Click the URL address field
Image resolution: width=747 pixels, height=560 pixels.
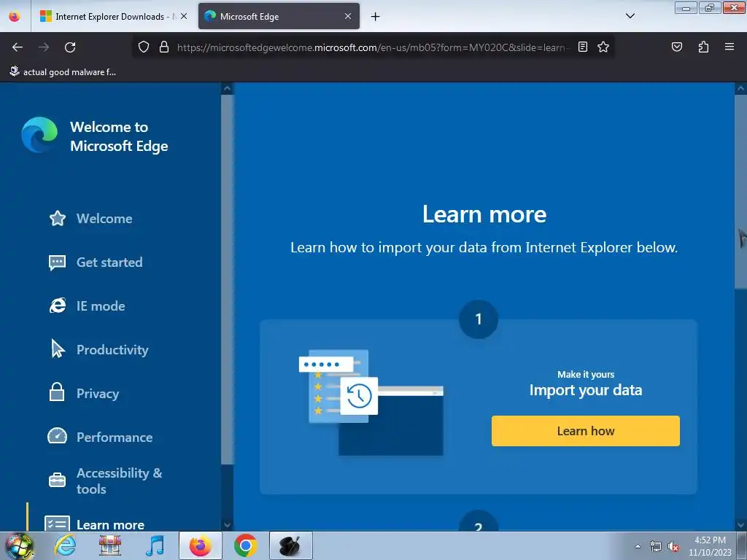pos(371,47)
